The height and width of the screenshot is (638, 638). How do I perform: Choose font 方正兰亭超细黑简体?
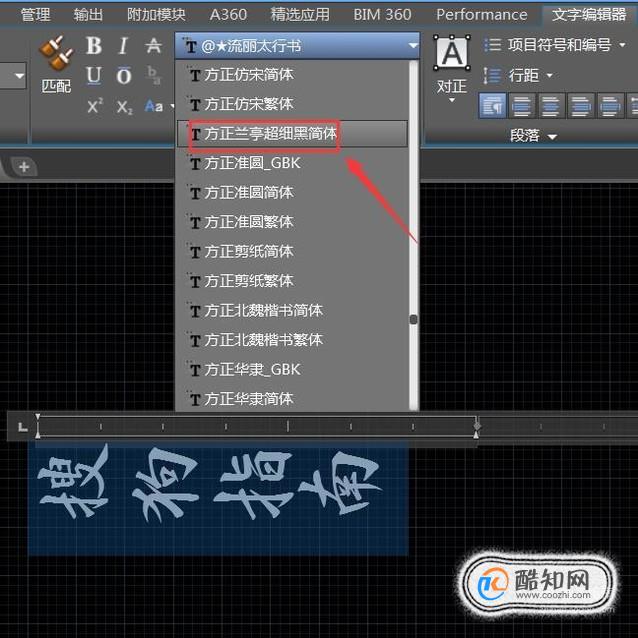click(x=293, y=134)
